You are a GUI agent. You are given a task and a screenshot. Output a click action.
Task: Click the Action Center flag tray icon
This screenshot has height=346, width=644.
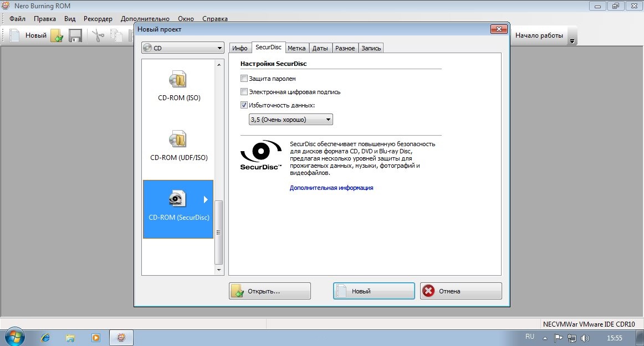point(558,338)
